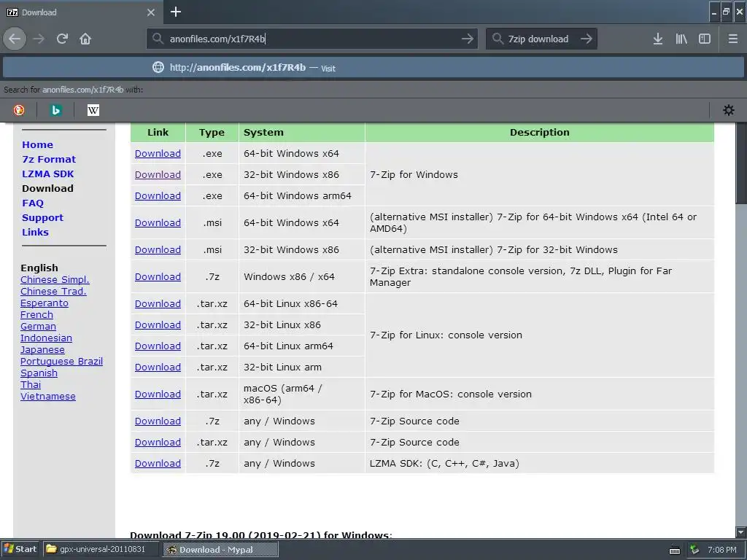747x560 pixels.
Task: Open a new tab with the plus button
Action: (176, 12)
